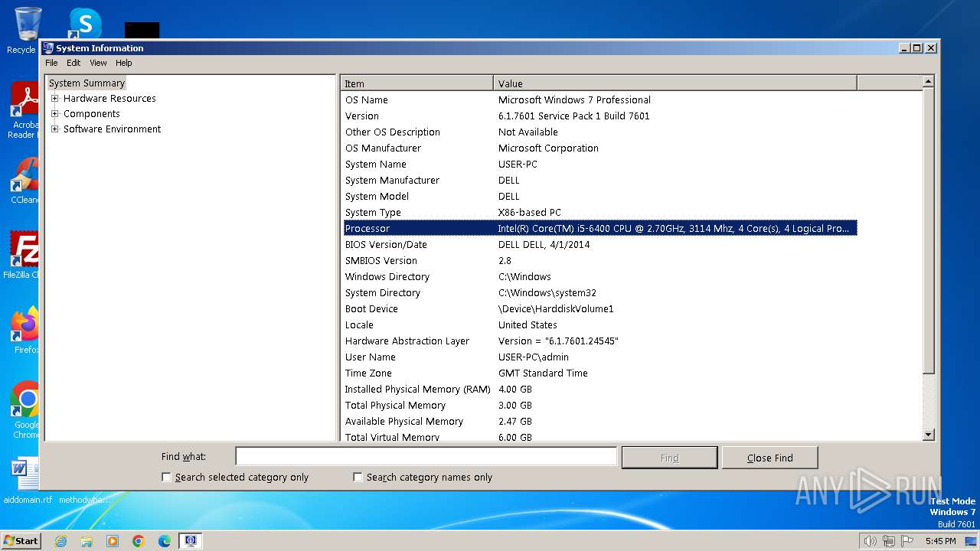Select the Other OS Description row

tap(600, 132)
